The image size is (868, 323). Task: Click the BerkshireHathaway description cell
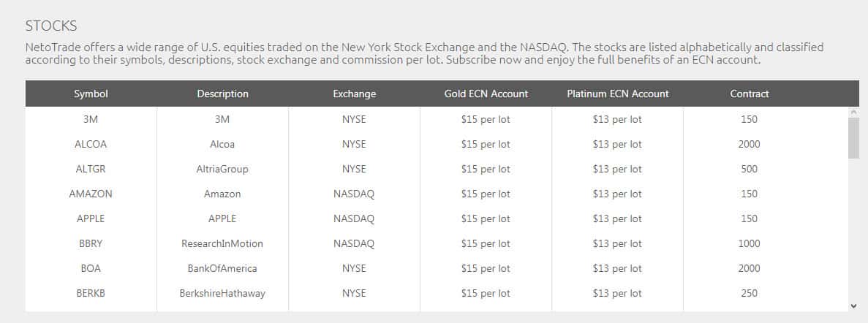pos(222,293)
